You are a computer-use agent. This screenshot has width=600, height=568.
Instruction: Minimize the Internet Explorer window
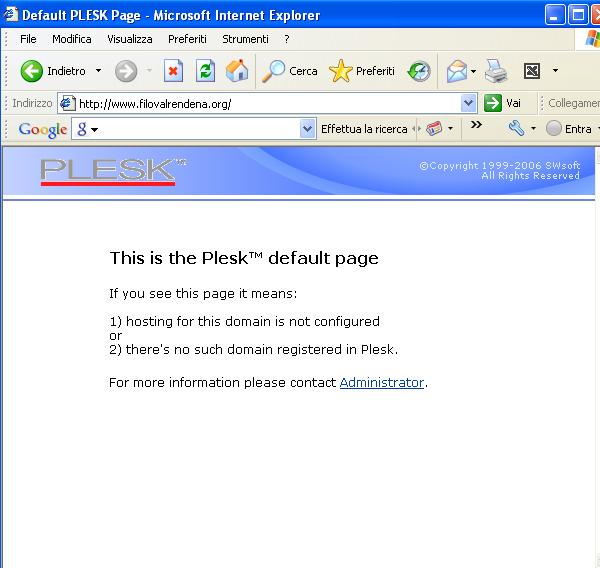pyautogui.click(x=554, y=15)
